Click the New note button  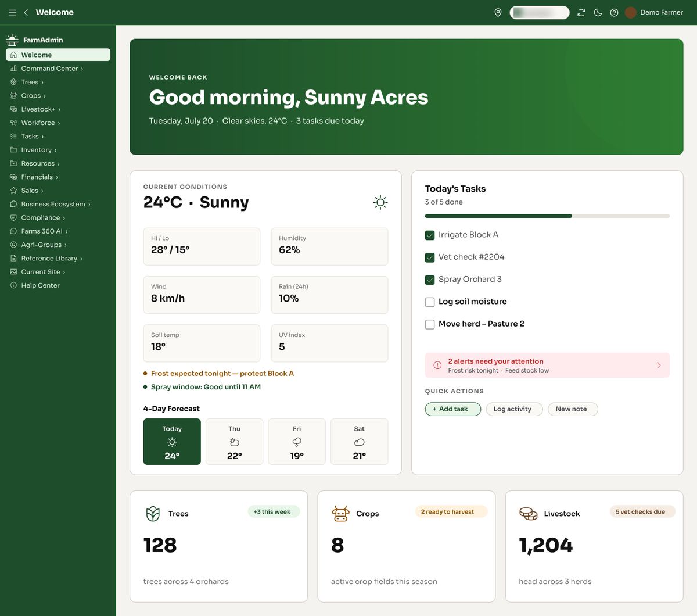coord(573,409)
